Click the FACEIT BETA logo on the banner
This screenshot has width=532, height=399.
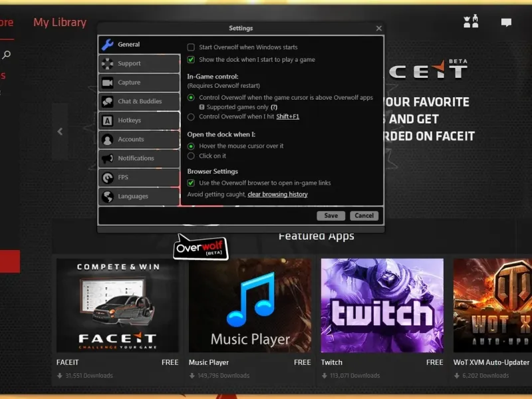(x=428, y=69)
